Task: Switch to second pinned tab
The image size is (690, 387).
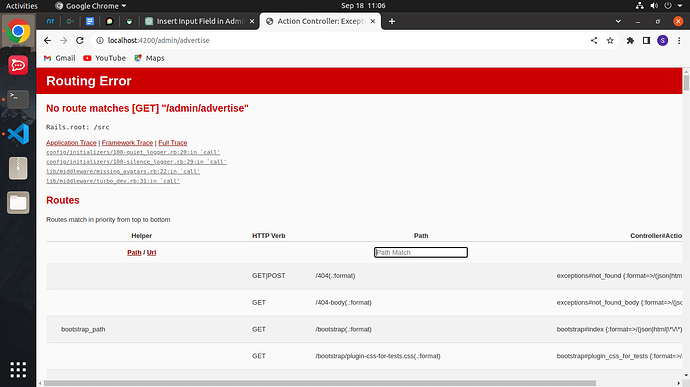Action: pos(70,21)
